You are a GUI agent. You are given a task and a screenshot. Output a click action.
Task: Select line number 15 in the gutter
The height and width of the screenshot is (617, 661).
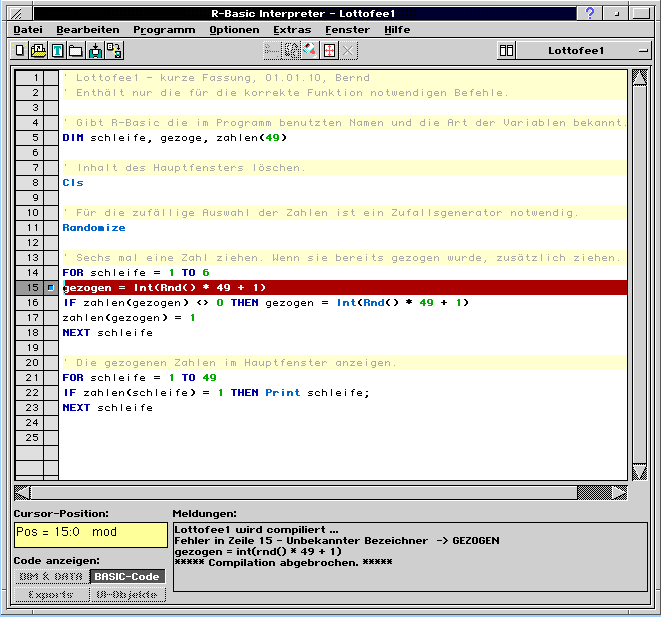30,288
